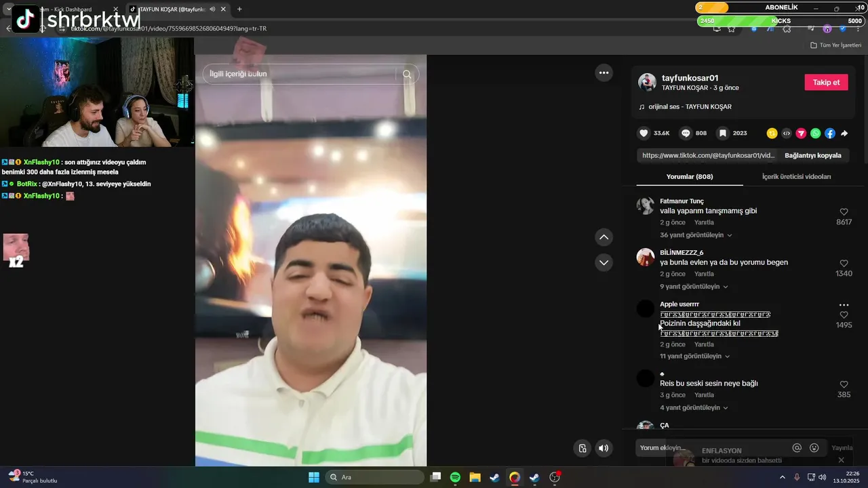Expand 11 replies under Apple userrrr
Viewport: 868px width, 488px height.
click(695, 357)
